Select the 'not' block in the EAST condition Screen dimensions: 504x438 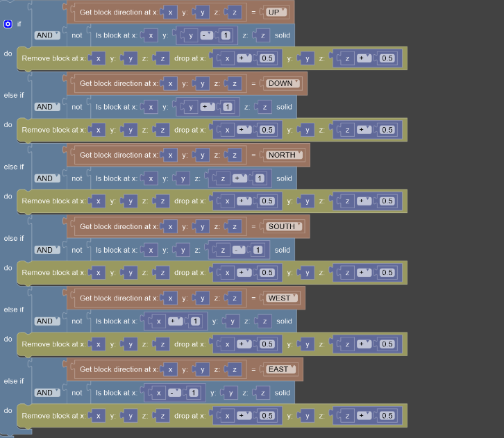click(77, 393)
